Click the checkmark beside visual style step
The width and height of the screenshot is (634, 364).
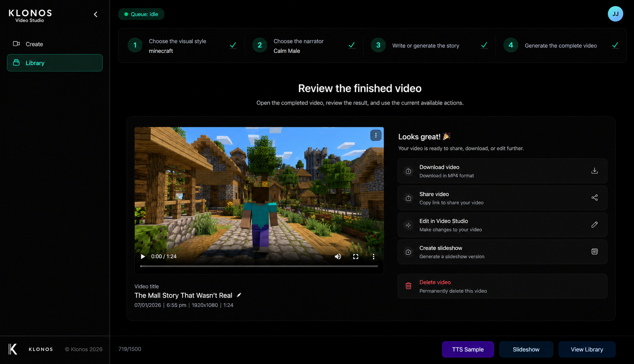coord(233,45)
